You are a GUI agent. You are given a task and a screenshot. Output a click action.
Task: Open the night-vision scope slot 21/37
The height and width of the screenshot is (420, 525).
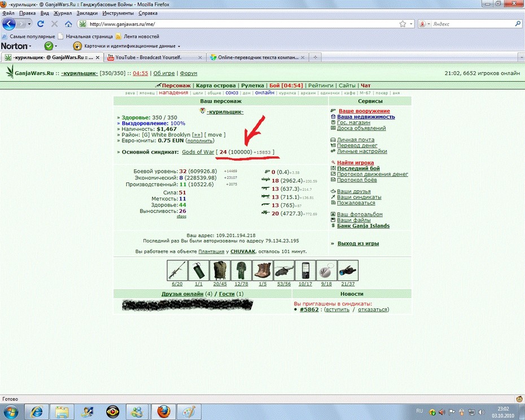(x=348, y=270)
